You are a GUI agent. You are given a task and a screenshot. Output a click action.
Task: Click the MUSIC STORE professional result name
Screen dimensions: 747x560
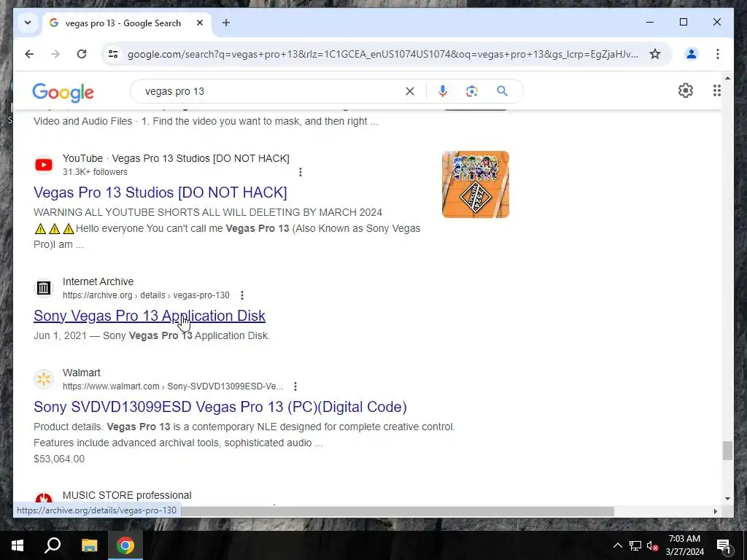coord(127,495)
